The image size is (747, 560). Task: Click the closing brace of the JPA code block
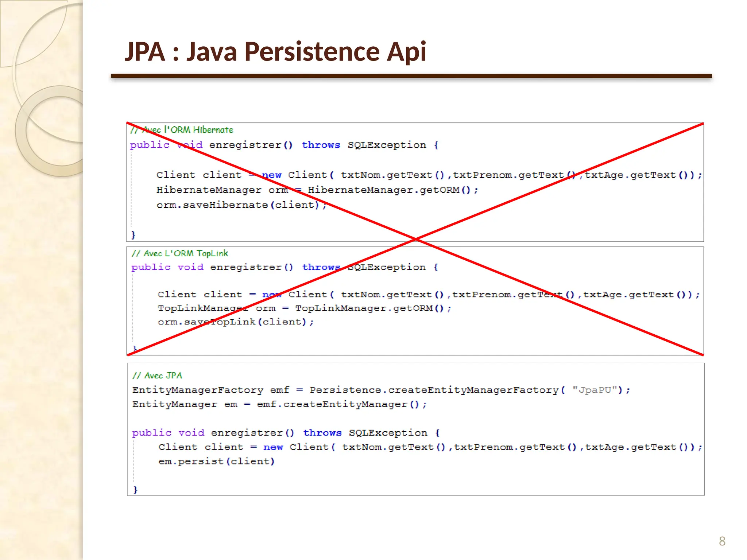click(135, 490)
